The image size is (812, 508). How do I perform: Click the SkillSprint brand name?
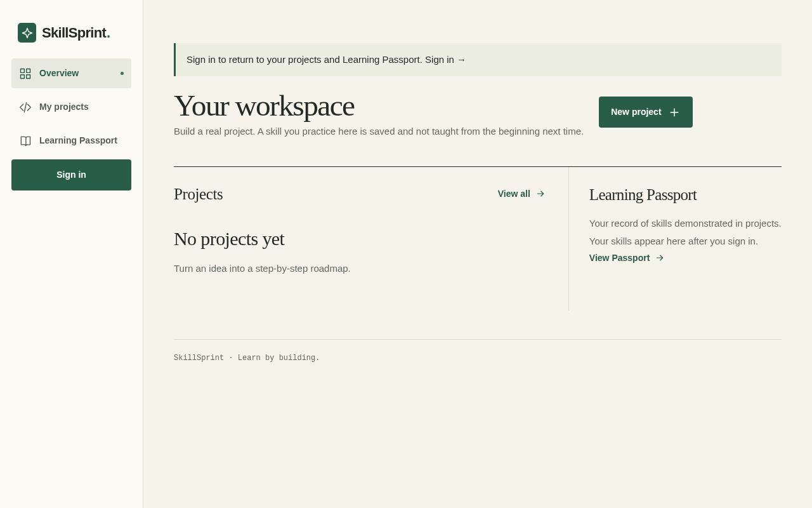(x=76, y=33)
